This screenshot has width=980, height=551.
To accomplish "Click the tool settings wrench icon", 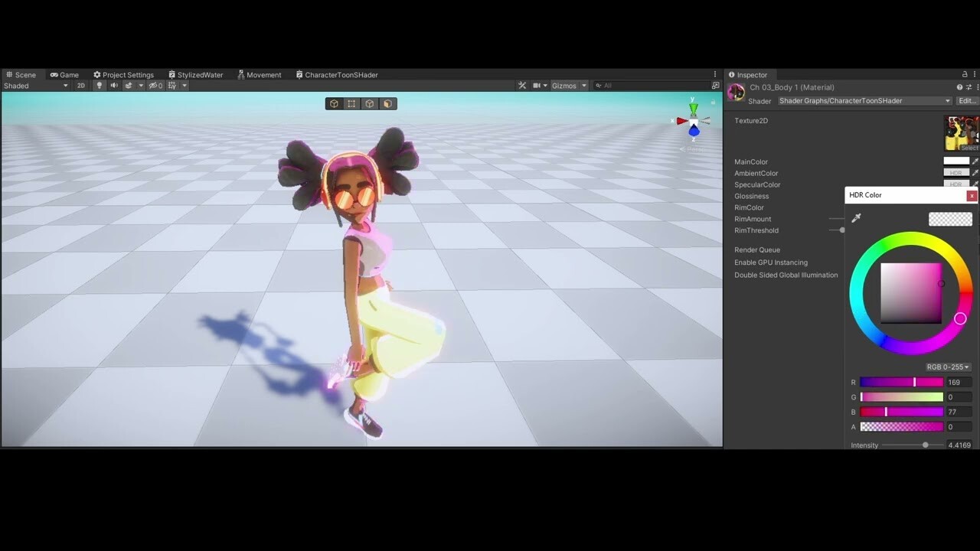I will pos(522,85).
